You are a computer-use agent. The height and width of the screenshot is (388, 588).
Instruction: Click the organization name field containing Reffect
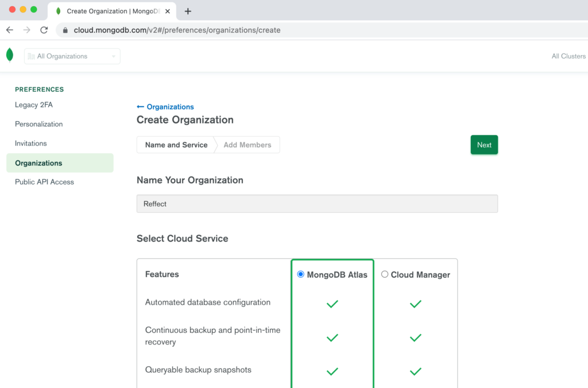click(317, 203)
